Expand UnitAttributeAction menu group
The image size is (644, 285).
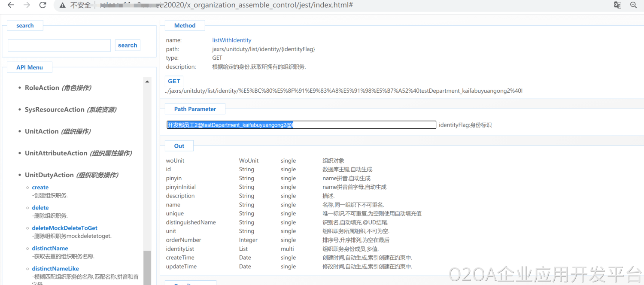pyautogui.click(x=56, y=153)
